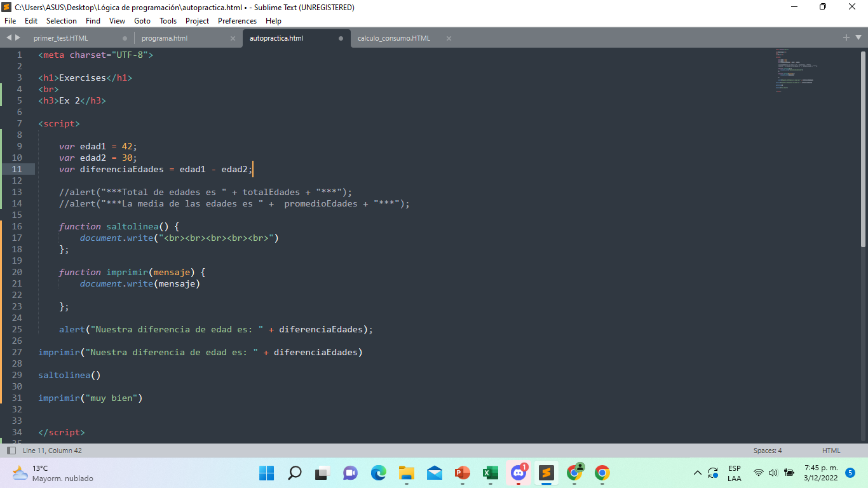Open clock and date 7:45 p. m.
868x488 pixels.
(821, 473)
